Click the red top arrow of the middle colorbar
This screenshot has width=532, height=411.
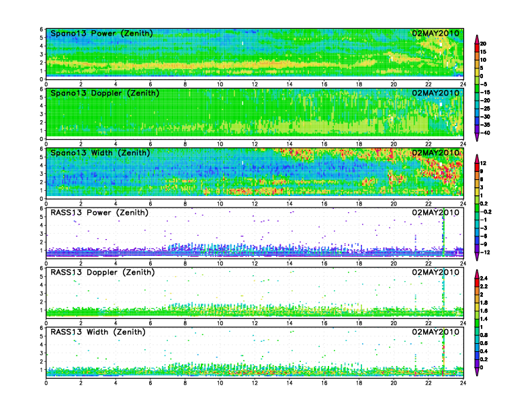coord(477,158)
